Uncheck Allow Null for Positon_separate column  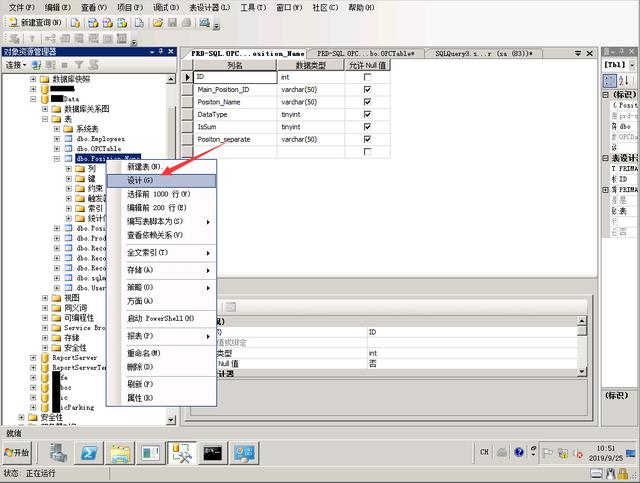click(367, 139)
